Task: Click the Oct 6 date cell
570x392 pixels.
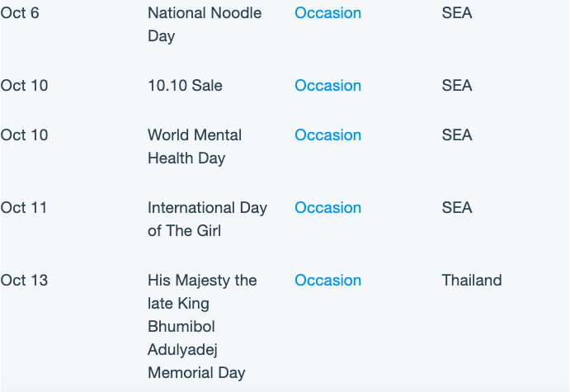Action: click(x=20, y=13)
